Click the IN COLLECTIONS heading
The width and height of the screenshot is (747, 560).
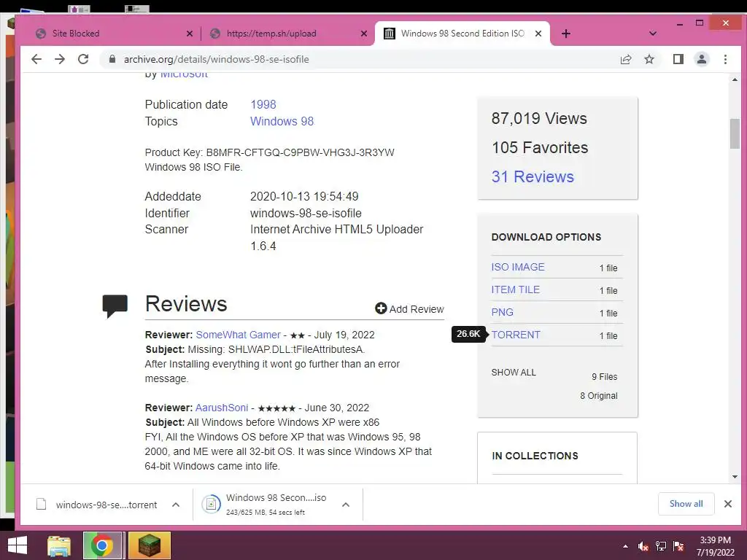pyautogui.click(x=535, y=456)
